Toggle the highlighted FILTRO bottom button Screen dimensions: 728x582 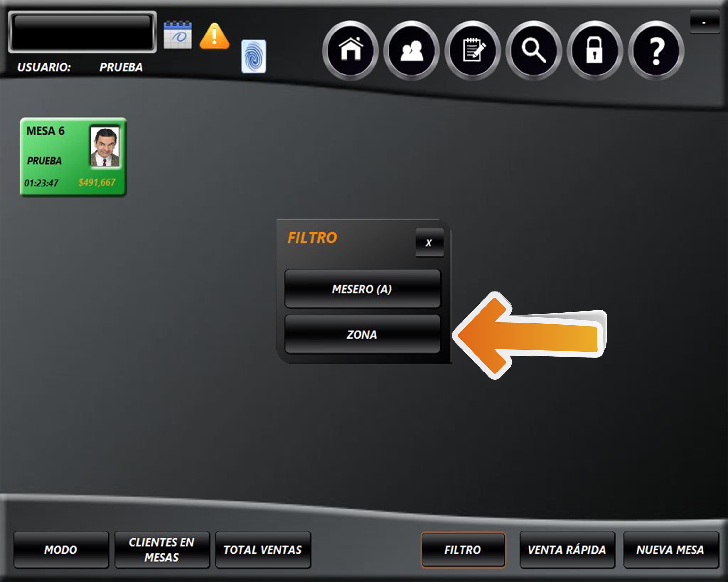pyautogui.click(x=463, y=550)
